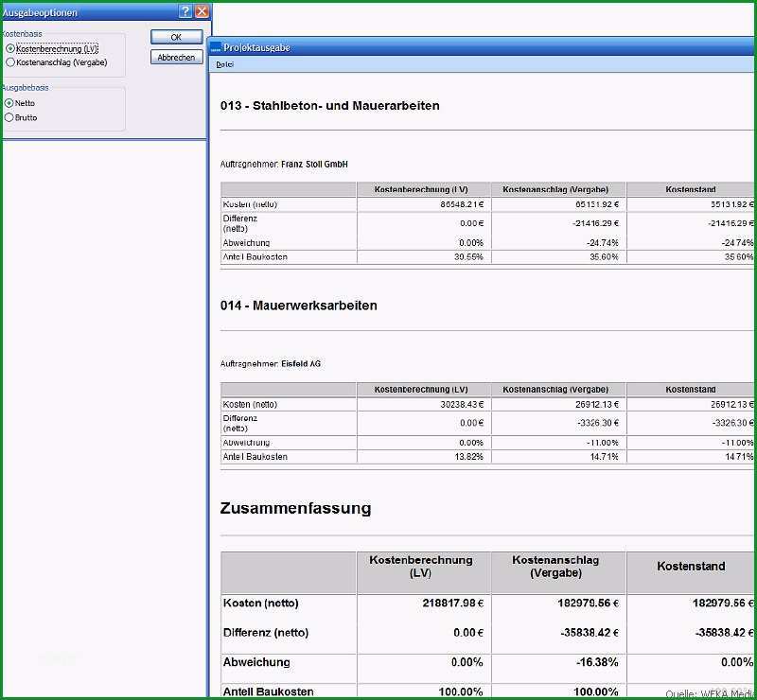757x700 pixels.
Task: Click contractor name Franz Stoll GmbH
Action: click(314, 165)
